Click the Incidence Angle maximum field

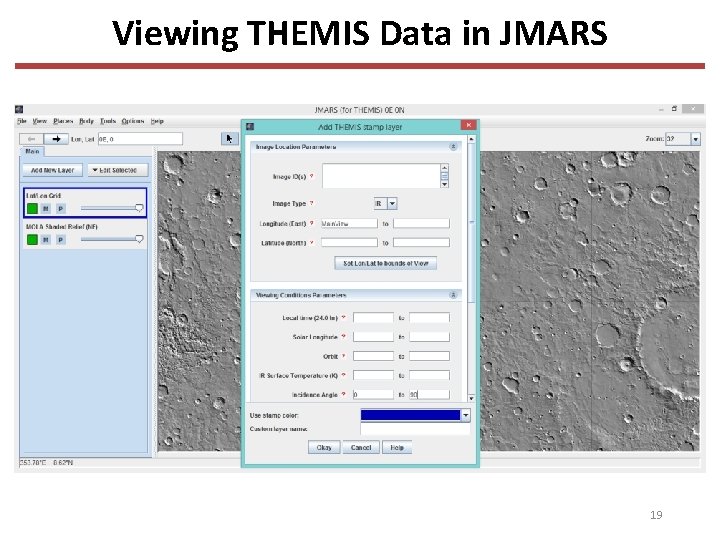(x=429, y=394)
